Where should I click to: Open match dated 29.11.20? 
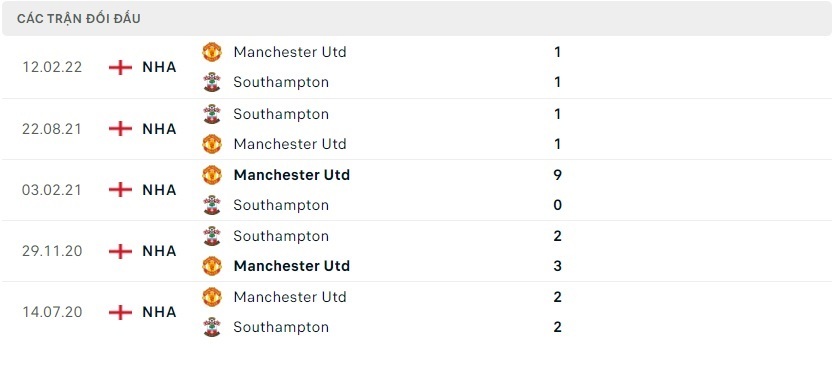click(x=52, y=251)
